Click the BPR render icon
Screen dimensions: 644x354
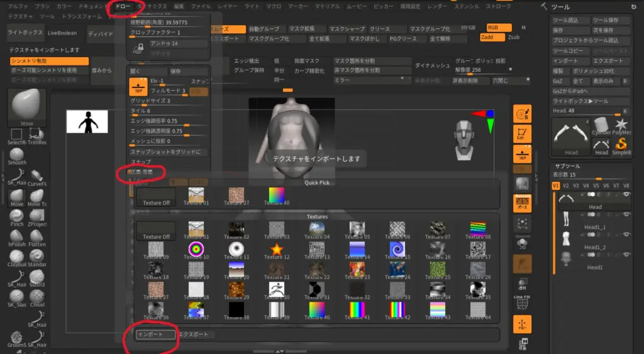(x=522, y=184)
